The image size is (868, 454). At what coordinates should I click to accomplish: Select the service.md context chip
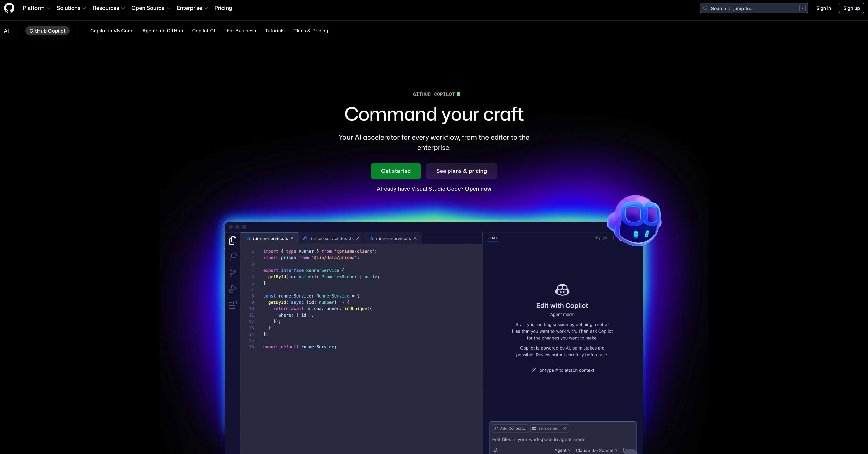click(546, 428)
